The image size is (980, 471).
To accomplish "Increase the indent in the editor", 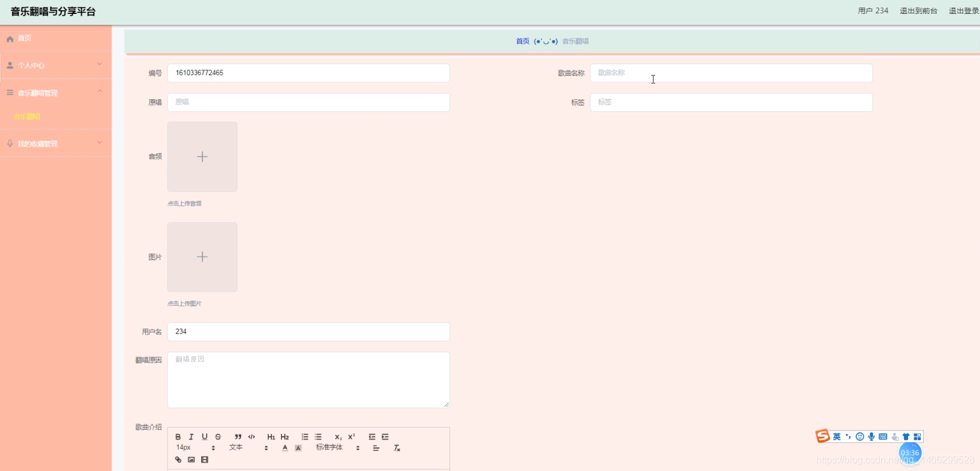I will point(385,437).
